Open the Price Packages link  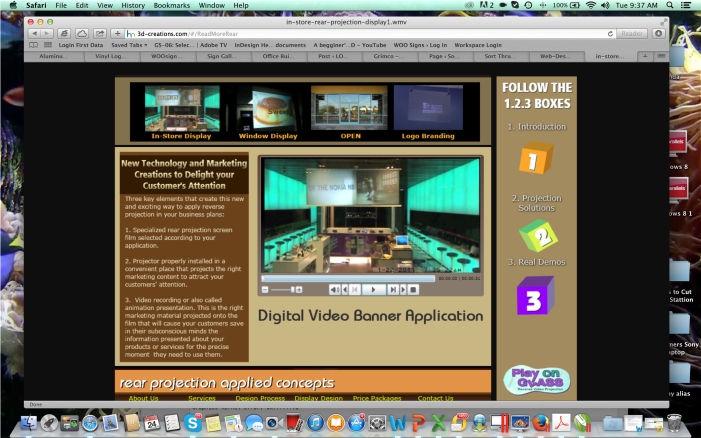pos(377,398)
